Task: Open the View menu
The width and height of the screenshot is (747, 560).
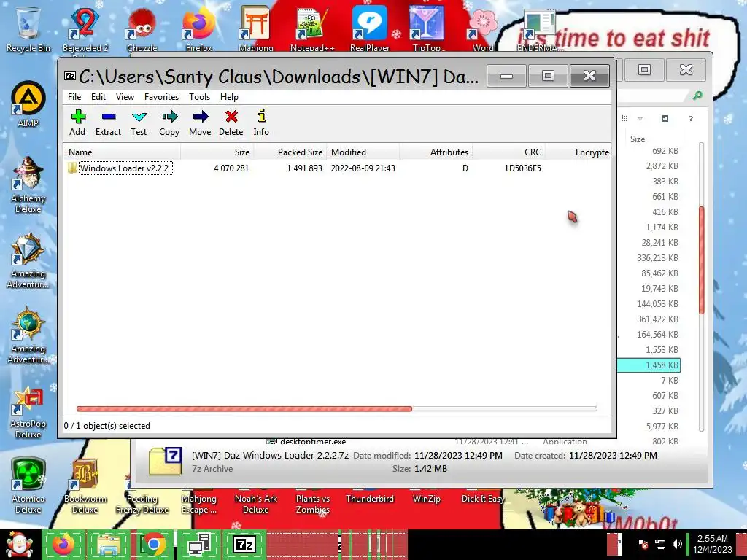Action: click(125, 97)
